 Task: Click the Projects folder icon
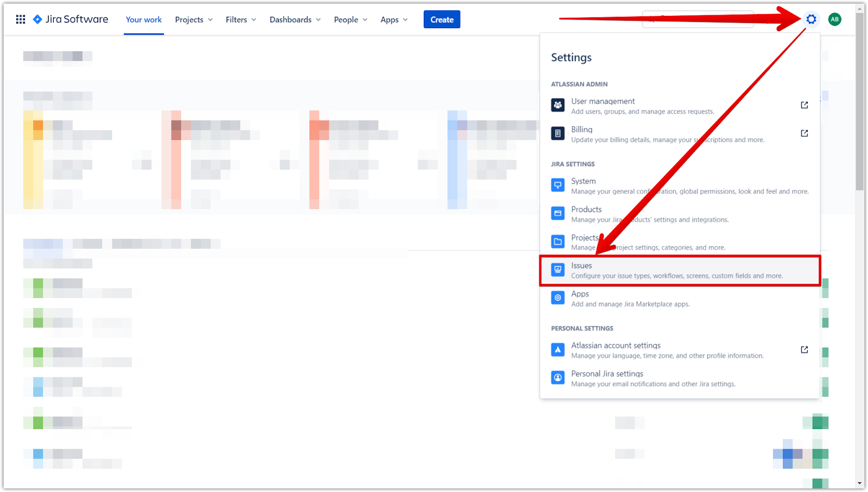(x=558, y=242)
